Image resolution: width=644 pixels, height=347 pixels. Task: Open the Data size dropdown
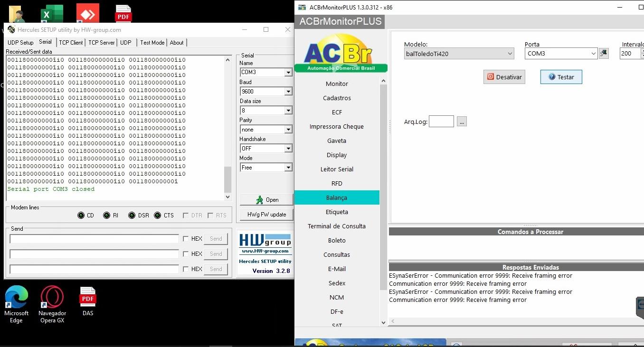pos(288,111)
